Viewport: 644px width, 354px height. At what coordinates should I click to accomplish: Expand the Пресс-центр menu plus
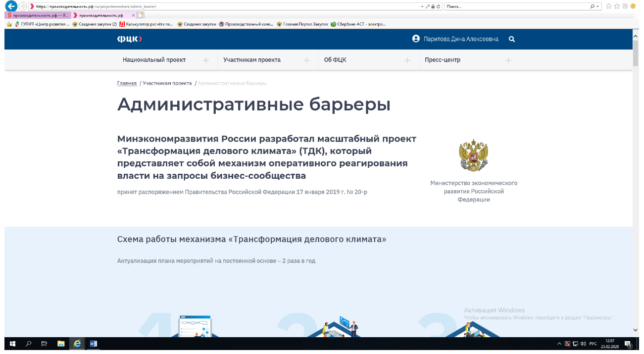(x=508, y=60)
